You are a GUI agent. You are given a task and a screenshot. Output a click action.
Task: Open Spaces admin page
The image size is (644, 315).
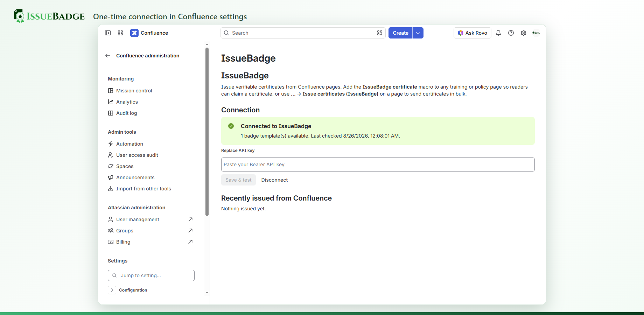(125, 166)
